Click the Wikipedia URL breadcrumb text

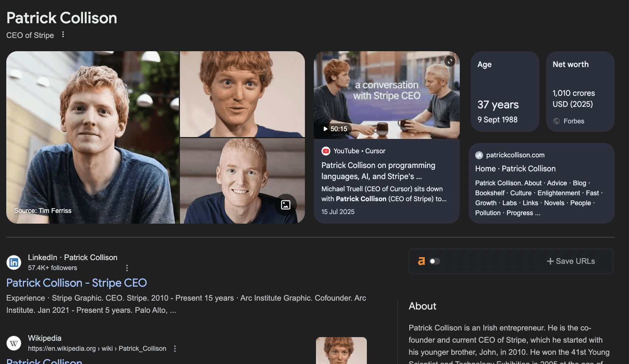pyautogui.click(x=97, y=349)
